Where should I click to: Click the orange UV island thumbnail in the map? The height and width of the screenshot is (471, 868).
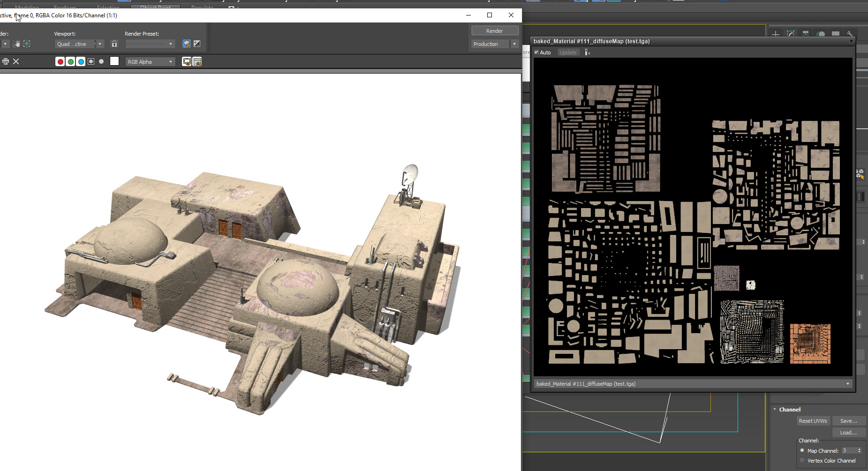[810, 344]
